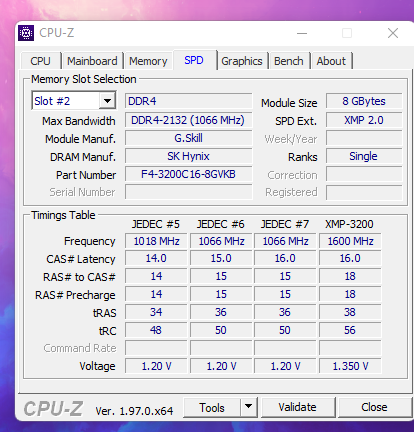Close the CPU-Z window with X
Image resolution: width=414 pixels, height=432 pixels.
pyautogui.click(x=393, y=33)
